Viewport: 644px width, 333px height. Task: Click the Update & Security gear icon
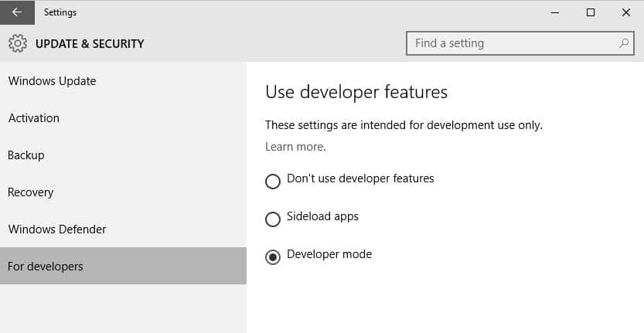coord(17,44)
